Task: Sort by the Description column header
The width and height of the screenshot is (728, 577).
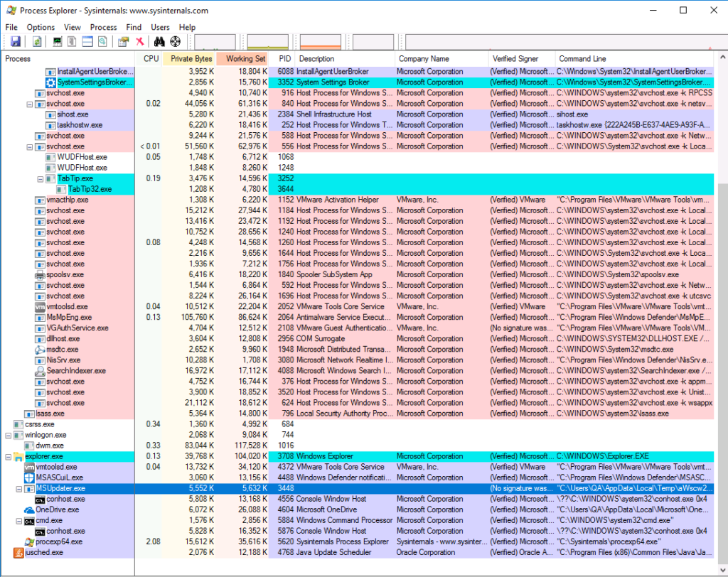Action: (x=345, y=59)
